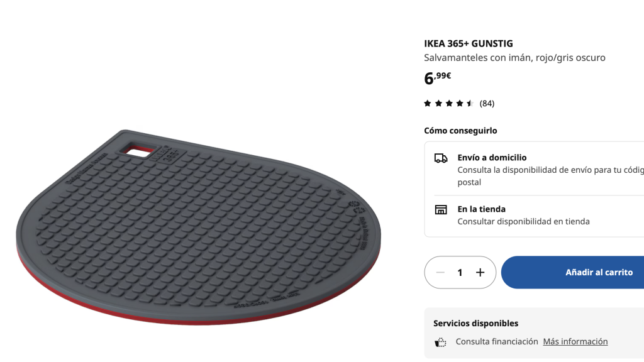Click the financing hand icon

(440, 342)
